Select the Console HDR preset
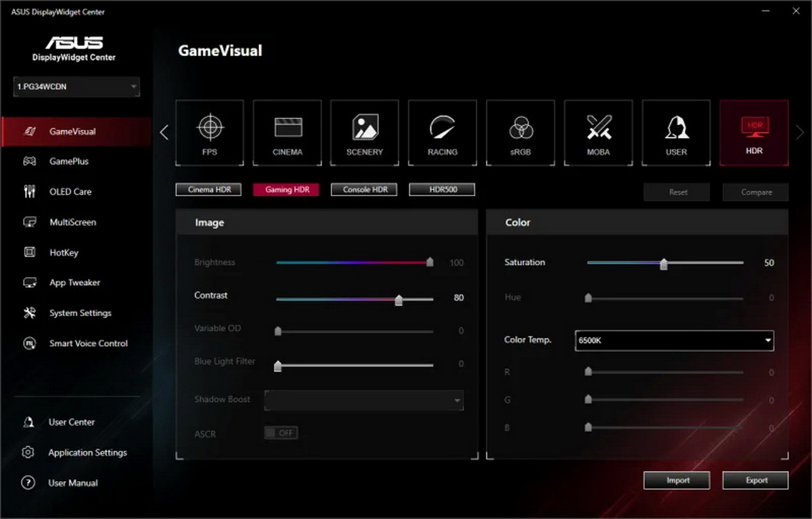Screen dimensions: 812x519 coord(364,189)
